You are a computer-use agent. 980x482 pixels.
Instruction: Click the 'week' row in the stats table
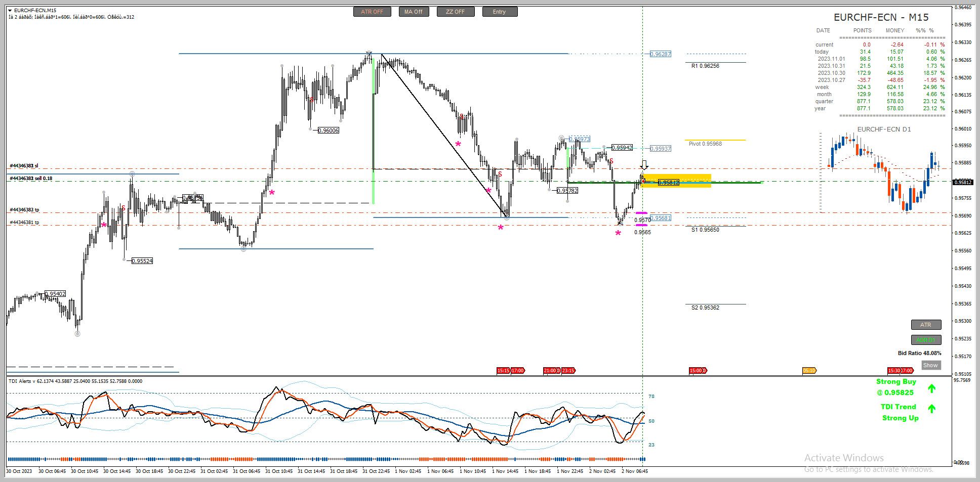880,87
